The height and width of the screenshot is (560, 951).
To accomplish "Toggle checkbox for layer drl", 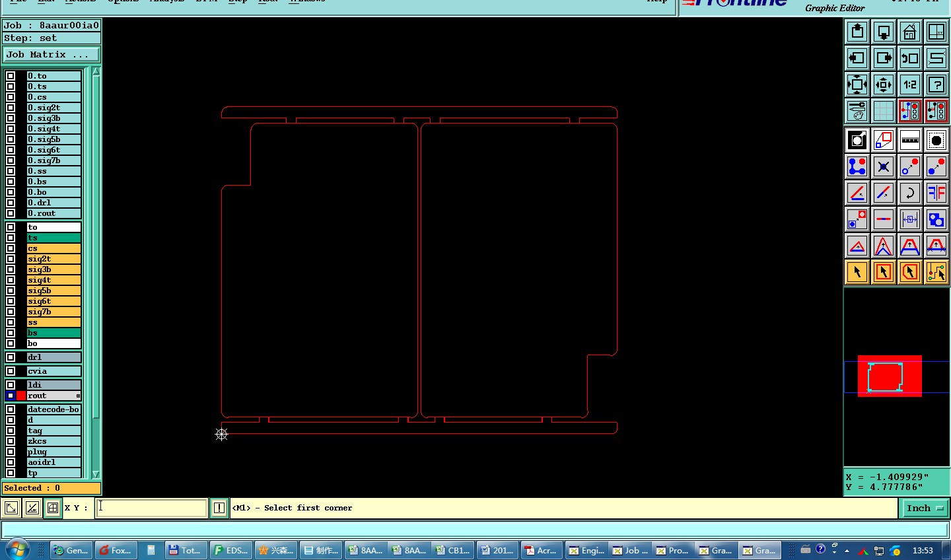I will (11, 357).
